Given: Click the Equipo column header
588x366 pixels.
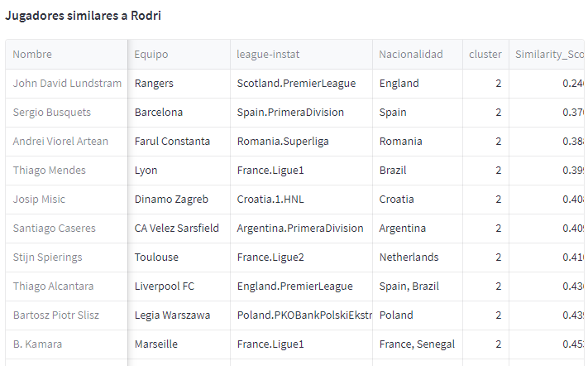Looking at the screenshot, I should 179,55.
